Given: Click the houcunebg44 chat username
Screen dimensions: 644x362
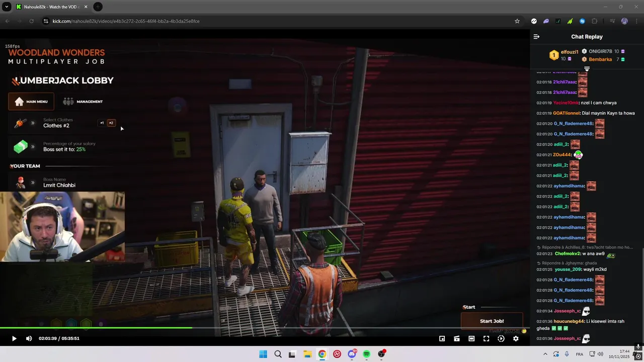Looking at the screenshot, I should [569, 321].
